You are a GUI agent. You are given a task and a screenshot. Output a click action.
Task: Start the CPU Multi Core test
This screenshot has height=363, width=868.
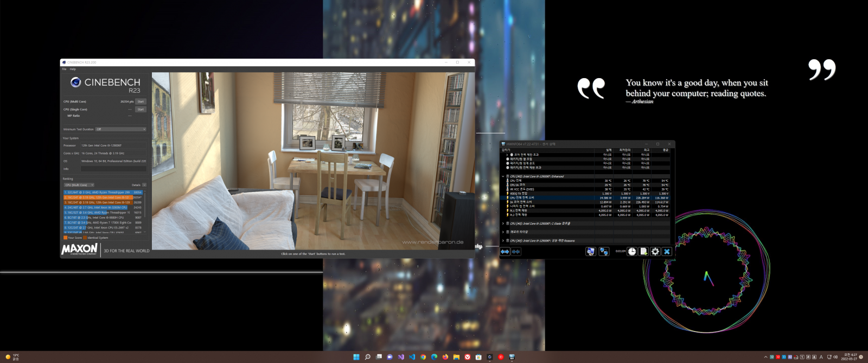pyautogui.click(x=141, y=101)
